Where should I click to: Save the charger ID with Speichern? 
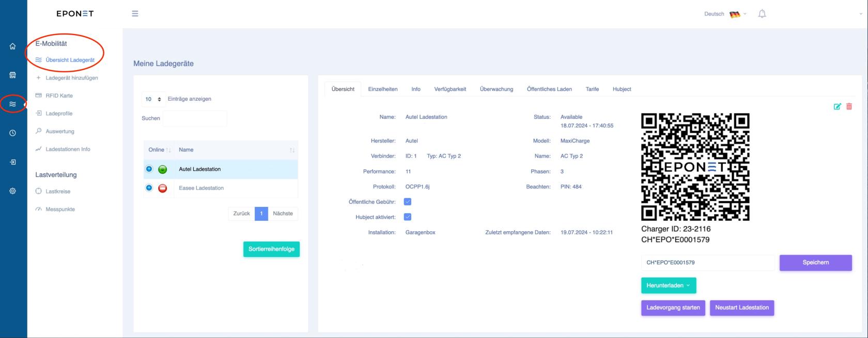[x=816, y=263]
